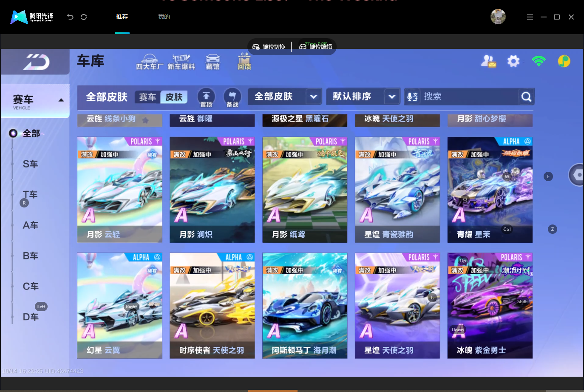
Task: Open the 回馈 gift rewards icon
Action: click(244, 62)
